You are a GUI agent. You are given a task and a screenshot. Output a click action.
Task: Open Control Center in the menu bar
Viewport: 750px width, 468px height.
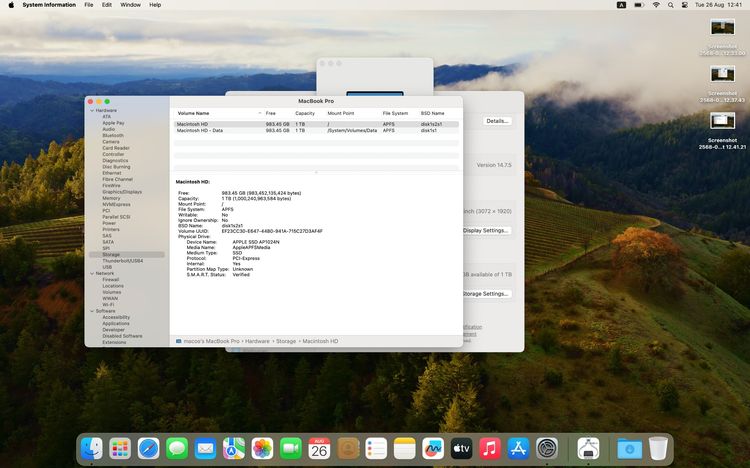click(x=684, y=5)
